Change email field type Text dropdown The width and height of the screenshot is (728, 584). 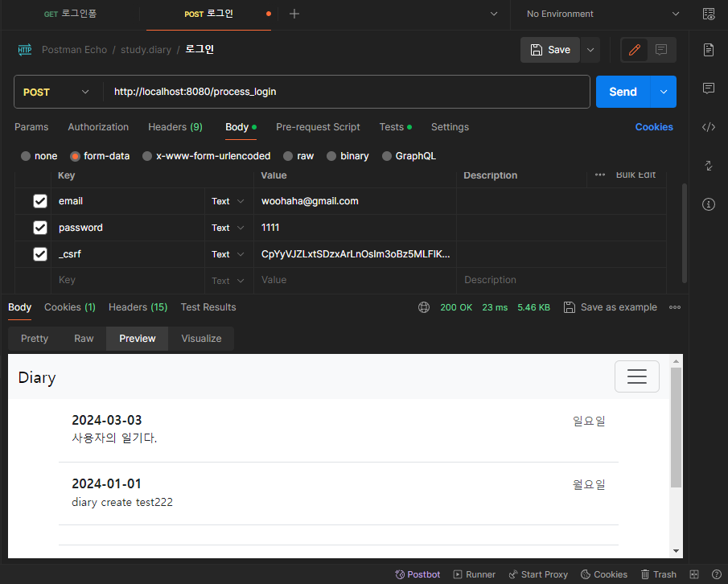pos(228,201)
